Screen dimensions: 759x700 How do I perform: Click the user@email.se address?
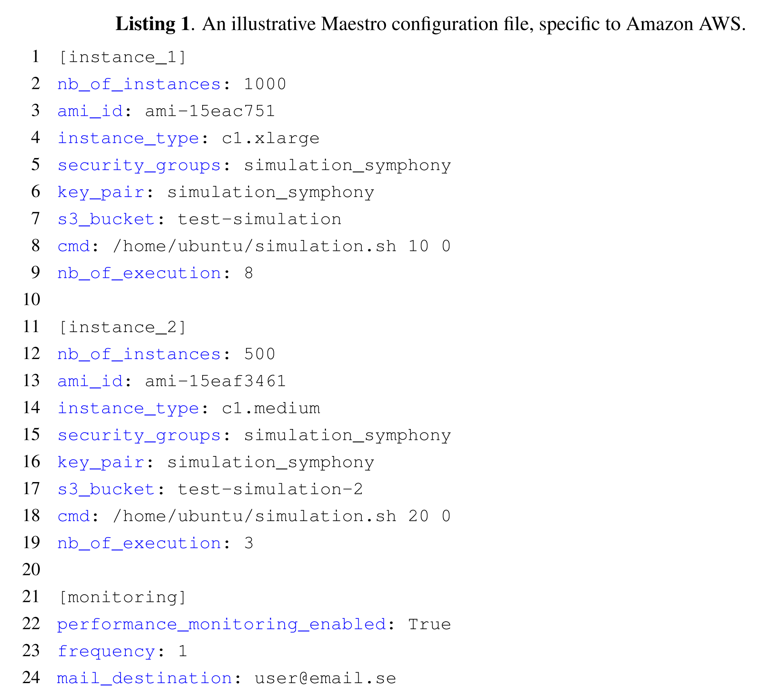[x=325, y=678]
